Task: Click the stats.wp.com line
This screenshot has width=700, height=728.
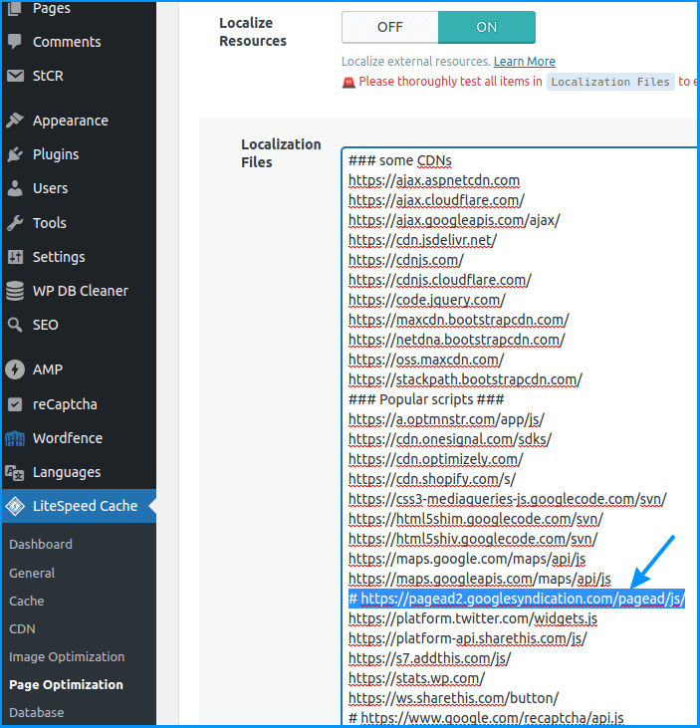Action: [x=416, y=679]
